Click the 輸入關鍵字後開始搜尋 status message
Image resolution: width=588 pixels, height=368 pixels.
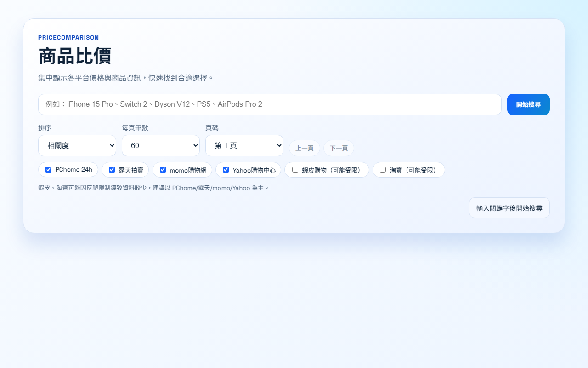[509, 208]
